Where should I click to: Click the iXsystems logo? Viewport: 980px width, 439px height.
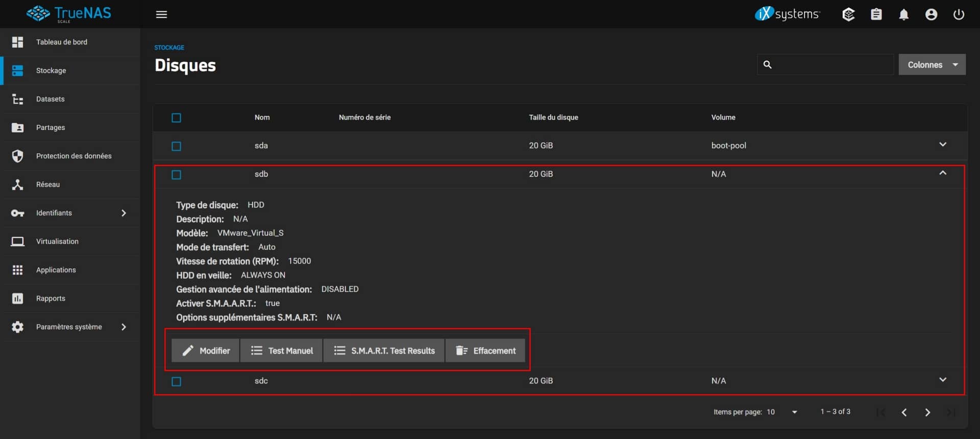click(x=787, y=14)
